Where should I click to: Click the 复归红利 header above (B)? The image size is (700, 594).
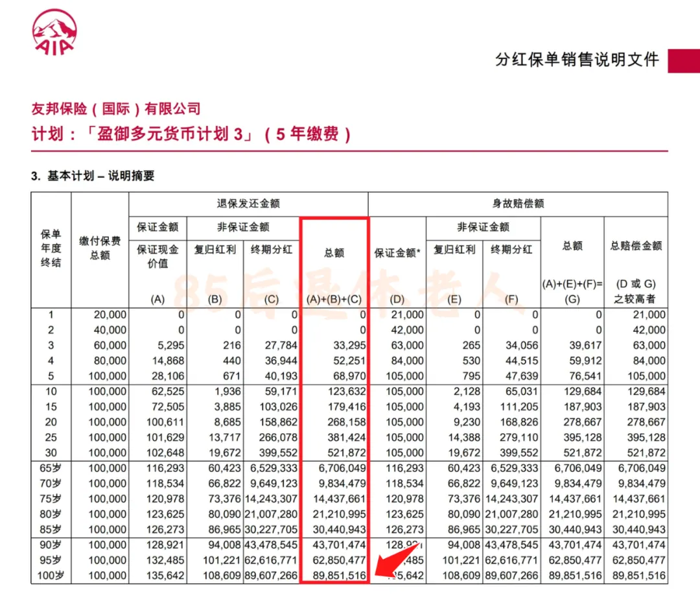click(215, 250)
